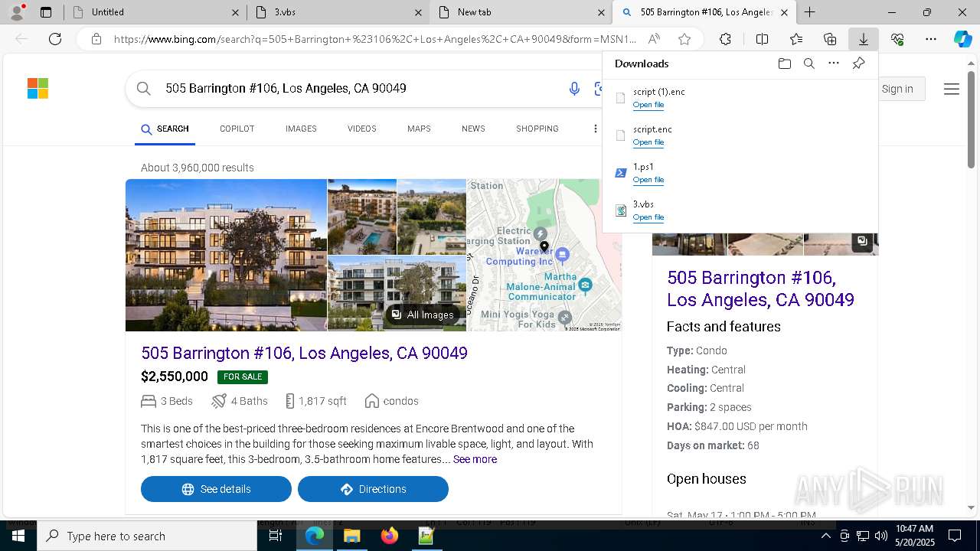Open the pool courtyard photo thumbnail

click(x=362, y=217)
